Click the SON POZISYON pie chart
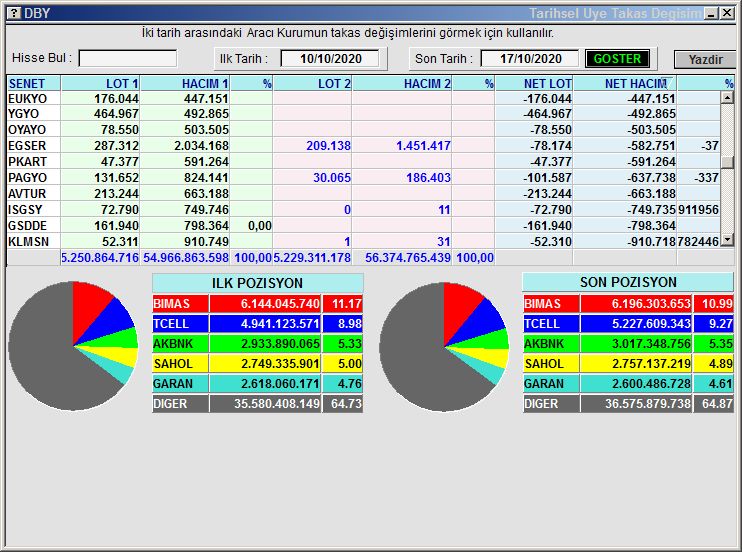Image resolution: width=742 pixels, height=552 pixels. (x=444, y=347)
